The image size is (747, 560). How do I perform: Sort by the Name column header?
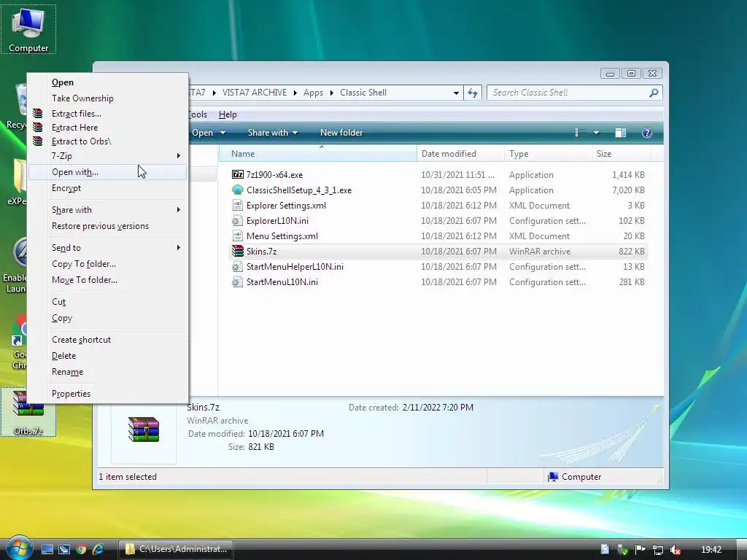318,154
